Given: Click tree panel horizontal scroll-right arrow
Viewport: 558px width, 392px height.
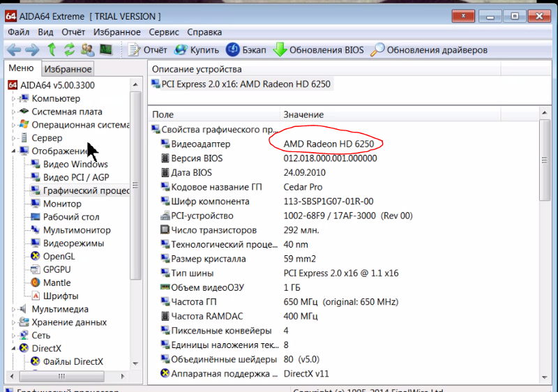Looking at the screenshot, I should pos(123,376).
